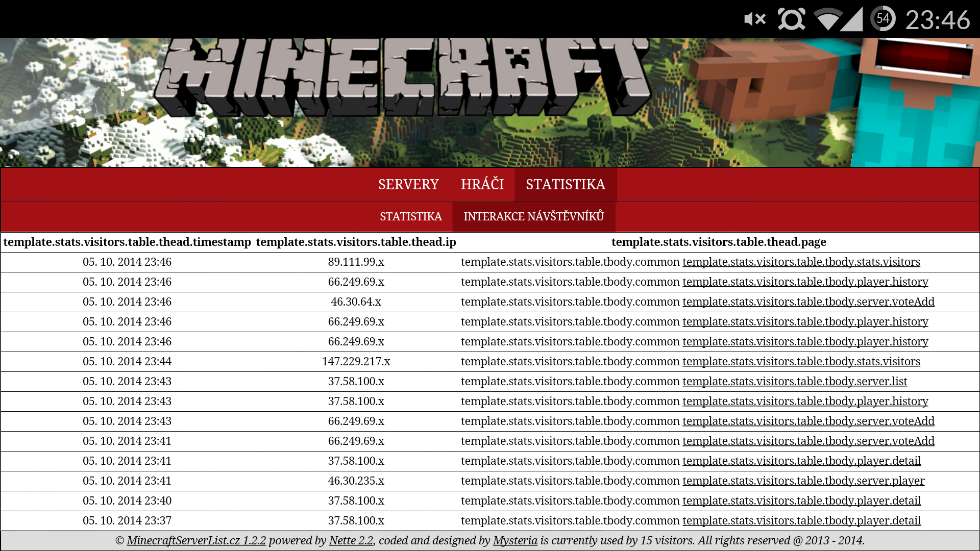The image size is (980, 551).
Task: Open the server.player page link
Action: point(803,481)
